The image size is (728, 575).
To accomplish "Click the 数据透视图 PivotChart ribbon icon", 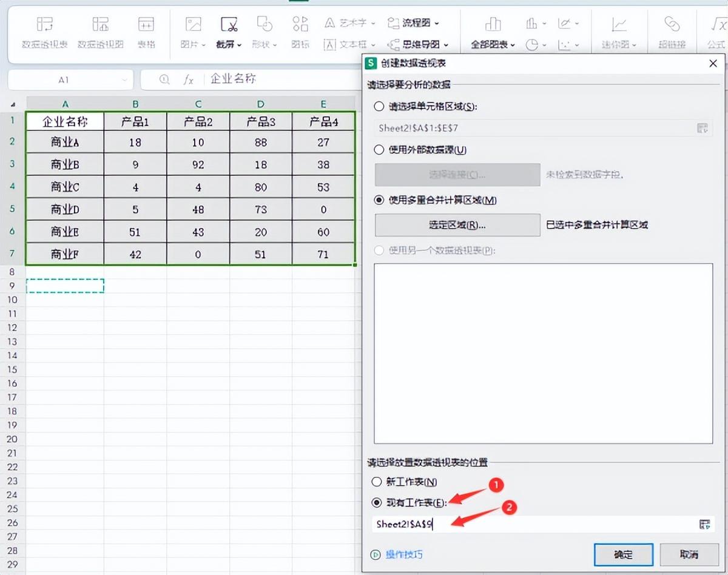I will click(x=101, y=24).
